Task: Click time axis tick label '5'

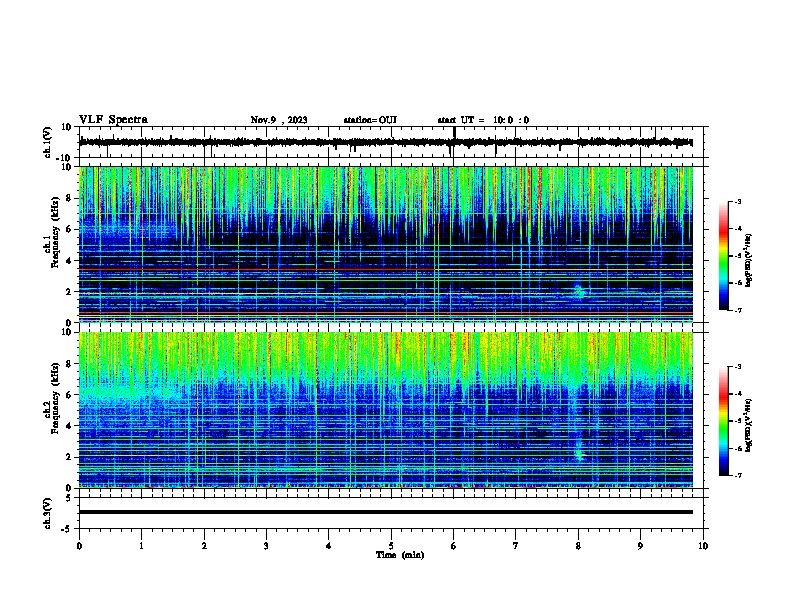Action: pos(391,546)
